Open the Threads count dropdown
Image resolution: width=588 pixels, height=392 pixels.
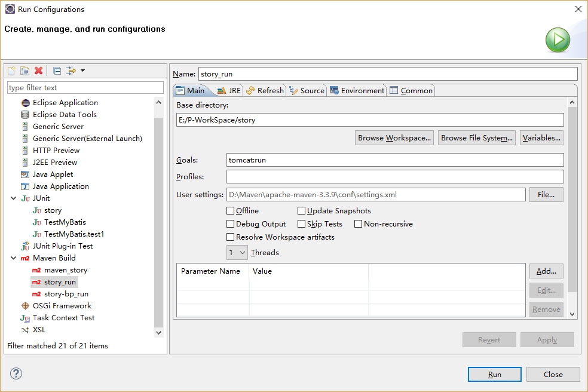[237, 252]
